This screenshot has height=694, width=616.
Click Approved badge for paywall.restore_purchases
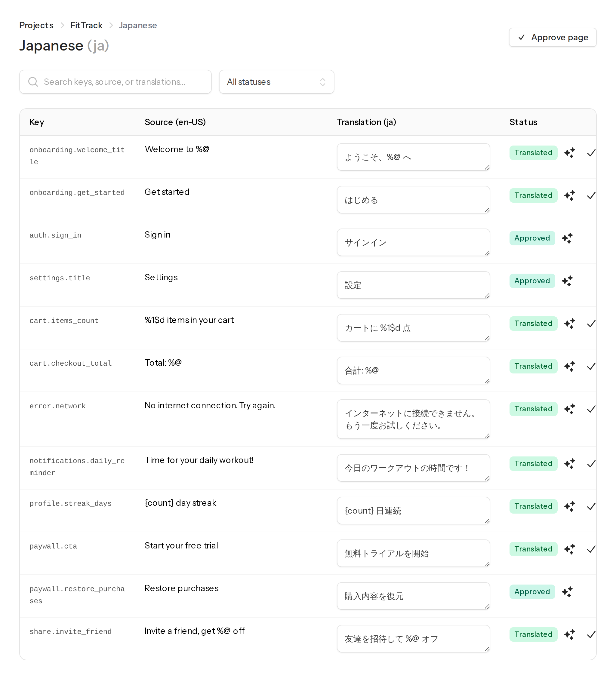point(532,592)
